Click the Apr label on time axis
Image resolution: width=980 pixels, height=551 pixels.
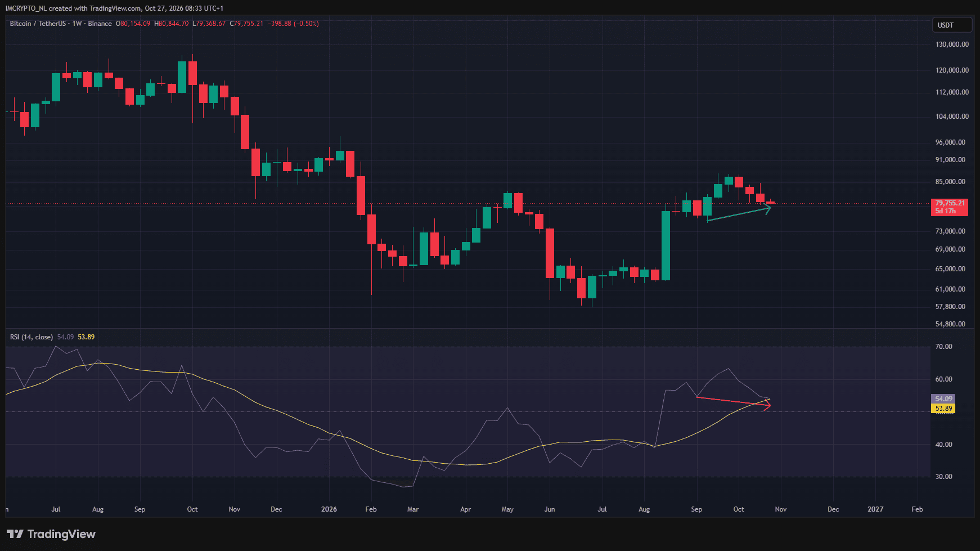click(x=465, y=509)
